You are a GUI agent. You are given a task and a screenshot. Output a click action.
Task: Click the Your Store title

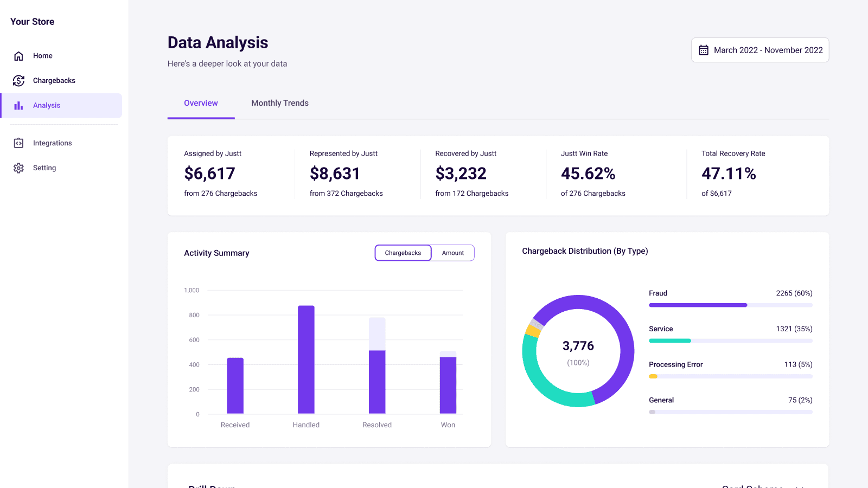pos(33,22)
